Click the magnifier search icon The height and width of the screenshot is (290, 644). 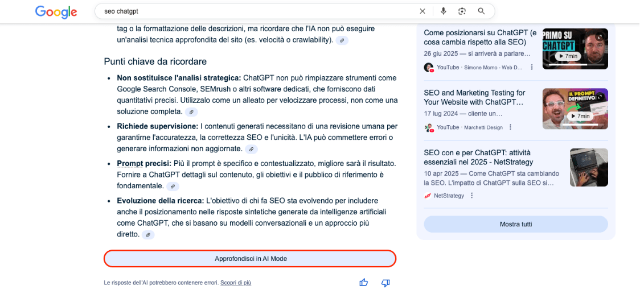[481, 11]
